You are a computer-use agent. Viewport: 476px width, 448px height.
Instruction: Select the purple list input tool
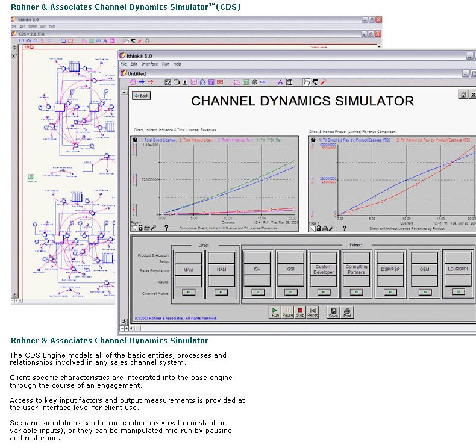[x=211, y=82]
